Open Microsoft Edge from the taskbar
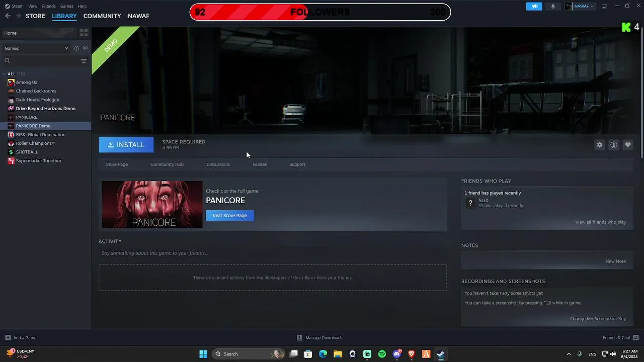644x362 pixels. [323, 354]
